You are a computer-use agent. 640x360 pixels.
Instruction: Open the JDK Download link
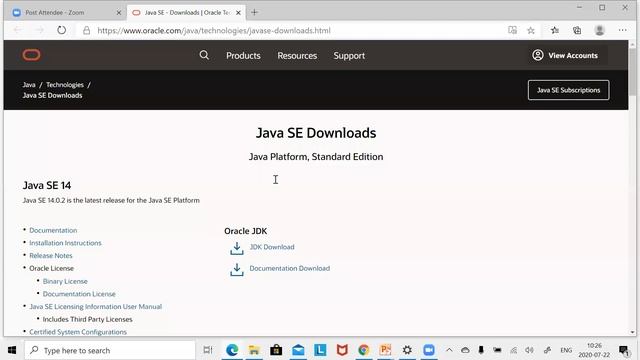[x=272, y=247]
